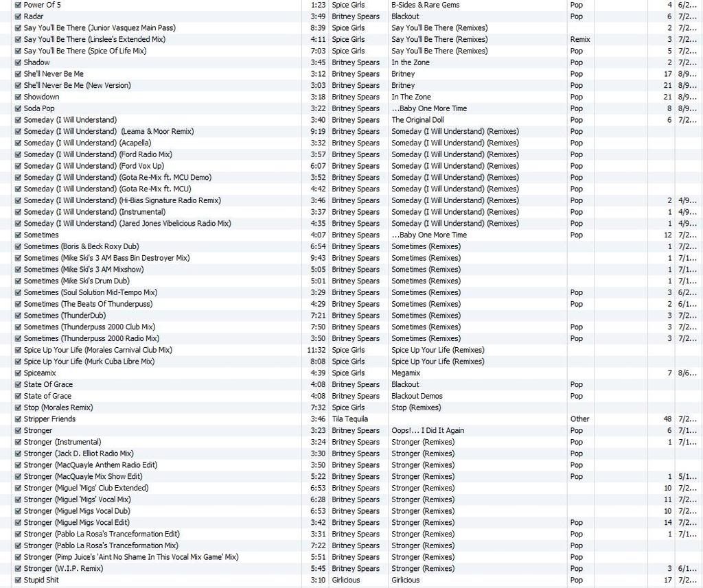Disable the Stripper Friends track checkbox

click(x=18, y=419)
